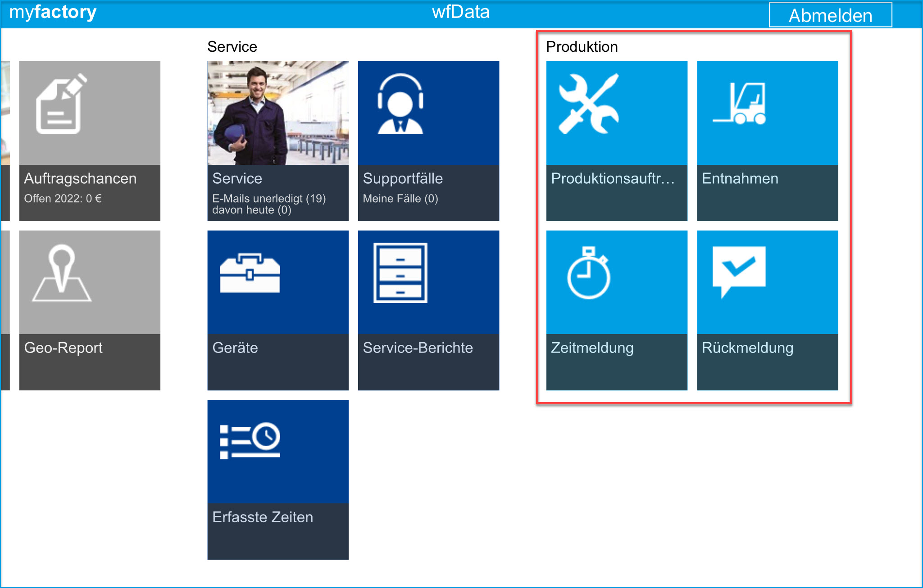923x588 pixels.
Task: Click the map pin Geo-Report icon
Action: (62, 273)
